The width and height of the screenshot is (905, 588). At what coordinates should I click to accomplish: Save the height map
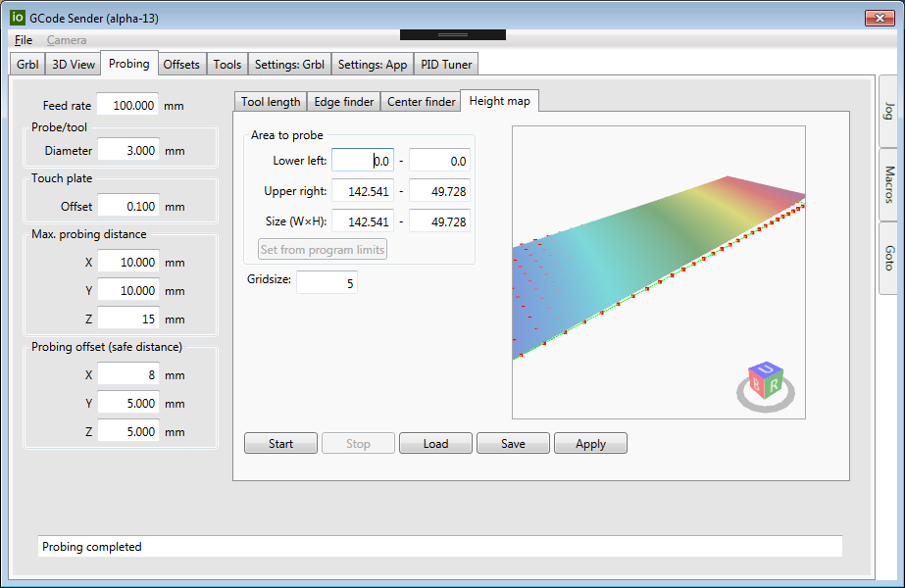tap(513, 444)
